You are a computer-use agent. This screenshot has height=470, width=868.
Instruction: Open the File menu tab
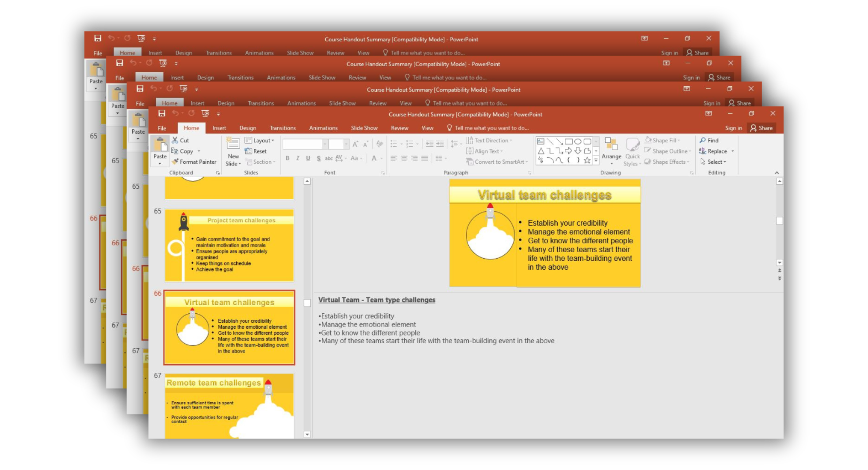pos(162,128)
